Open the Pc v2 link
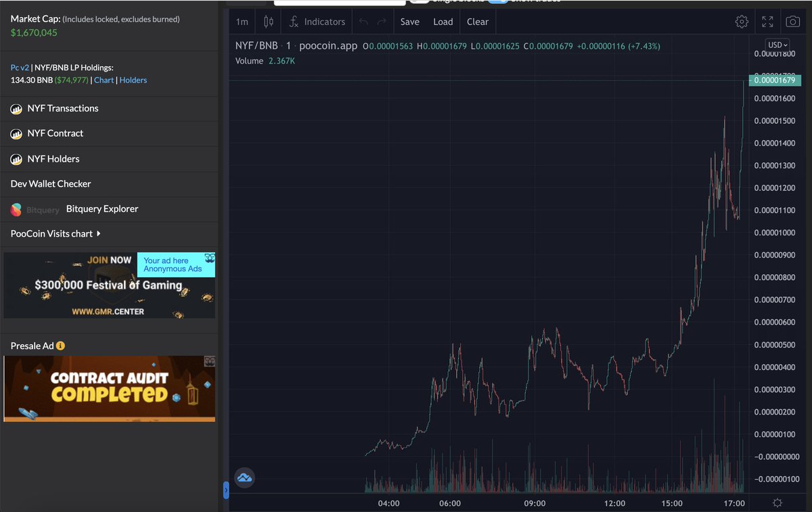Image resolution: width=812 pixels, height=512 pixels. [x=20, y=68]
